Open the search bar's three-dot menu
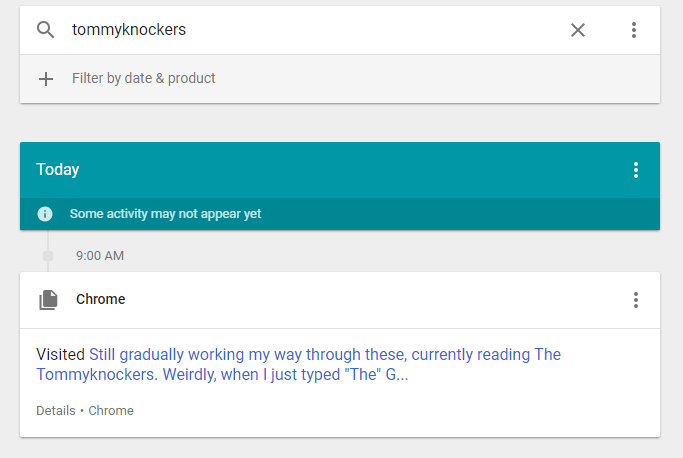The height and width of the screenshot is (458, 683). click(634, 30)
